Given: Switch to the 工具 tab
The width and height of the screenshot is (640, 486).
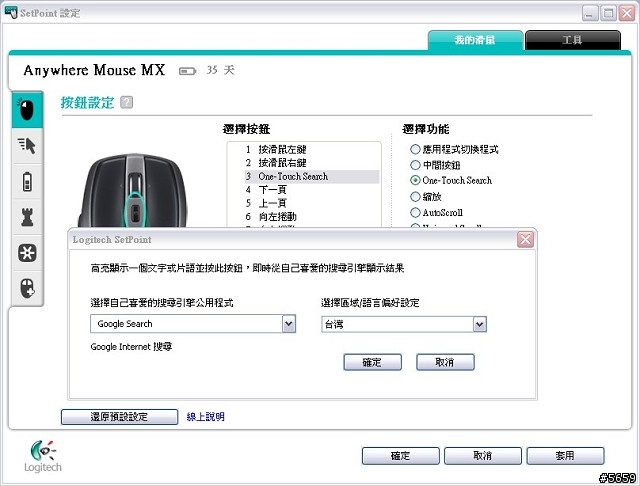Looking at the screenshot, I should point(572,40).
